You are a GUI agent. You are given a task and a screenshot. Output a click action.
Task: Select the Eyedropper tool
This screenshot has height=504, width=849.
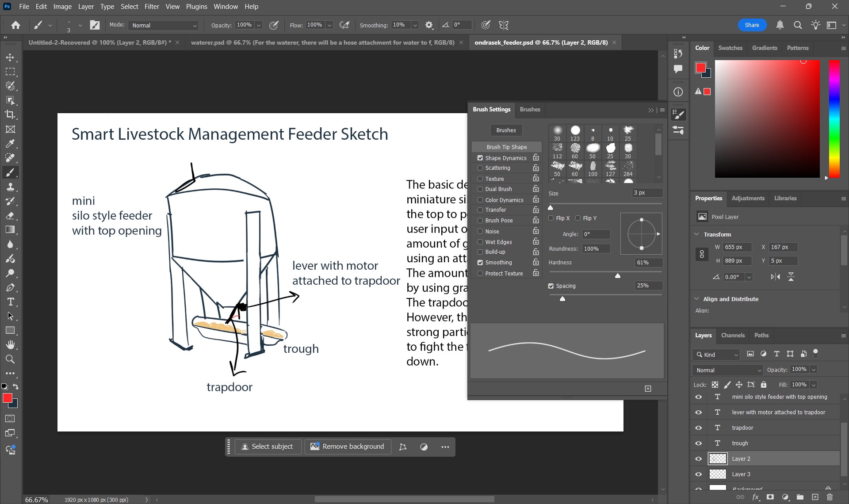coord(10,143)
